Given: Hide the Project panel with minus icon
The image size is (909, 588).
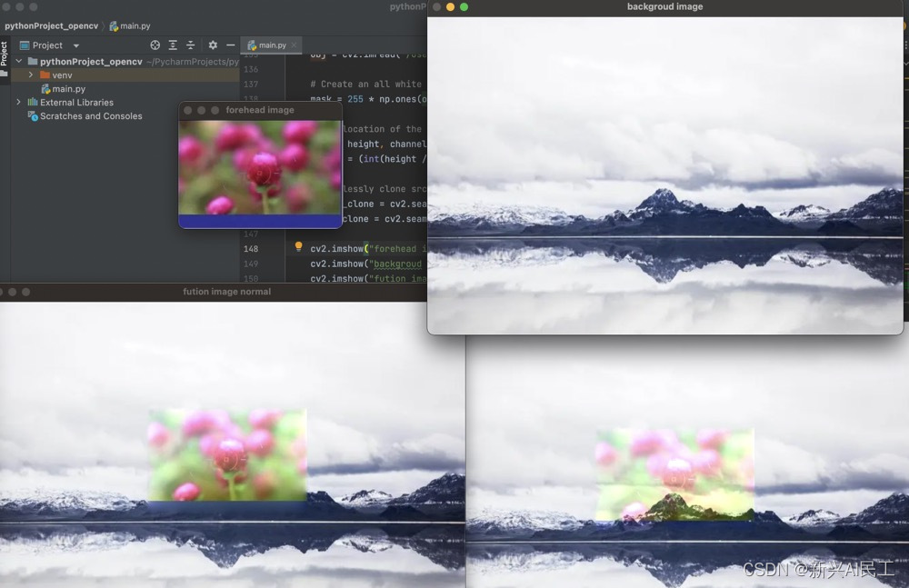Looking at the screenshot, I should click(x=231, y=45).
